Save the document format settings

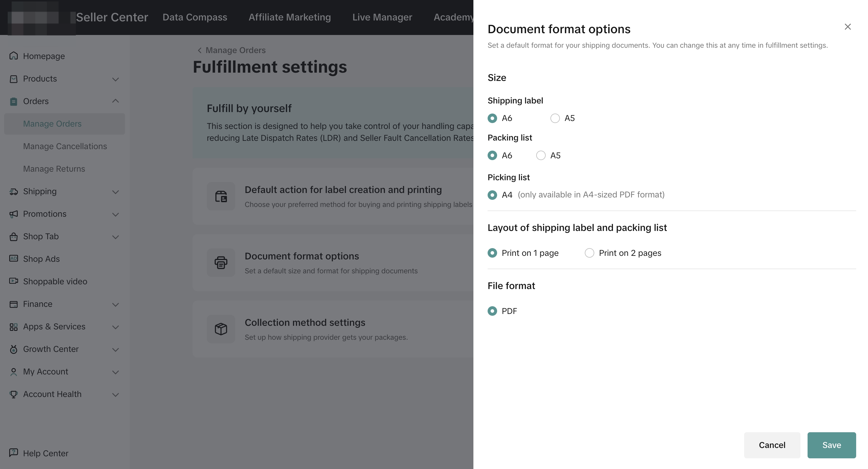831,445
